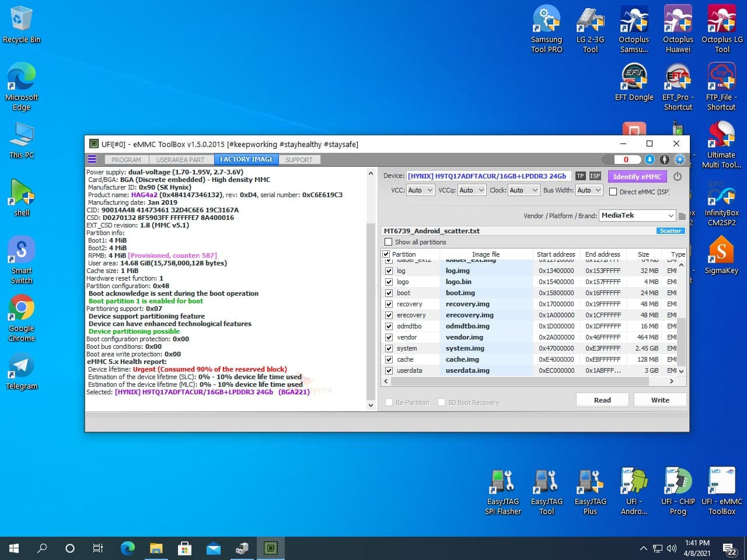Screen dimensions: 747x560
Task: Select the Samsung Tool PRO desktop icon
Action: pos(547,29)
